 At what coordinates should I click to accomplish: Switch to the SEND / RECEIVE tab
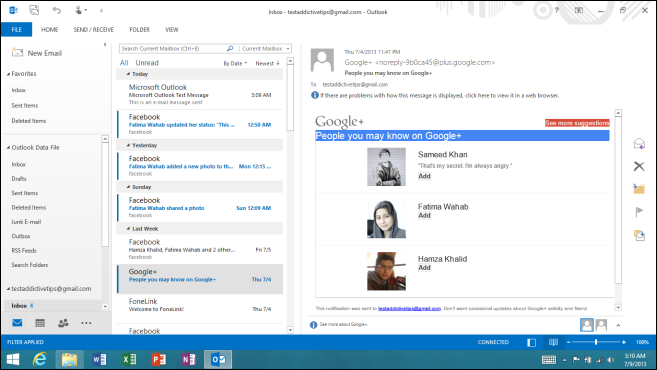[93, 29]
